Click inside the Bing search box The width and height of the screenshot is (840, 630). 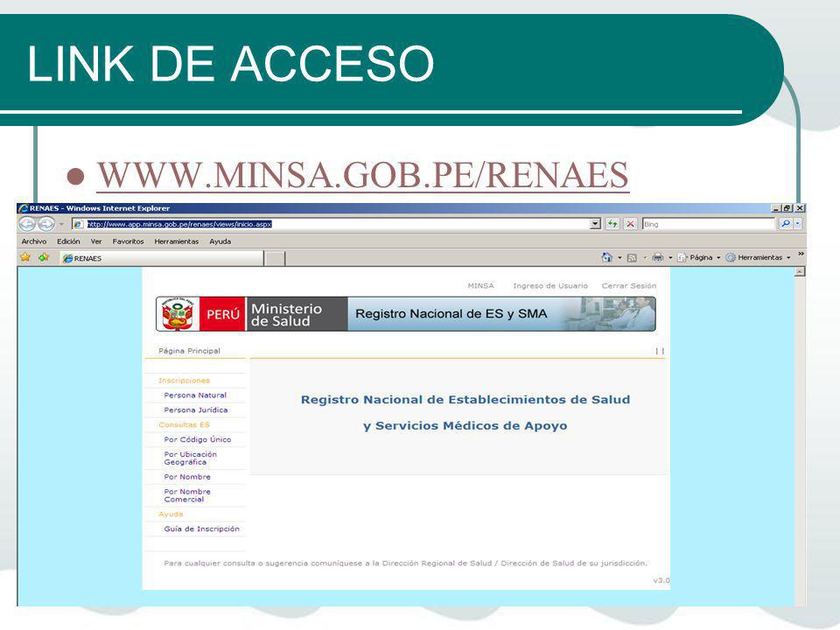tap(709, 224)
